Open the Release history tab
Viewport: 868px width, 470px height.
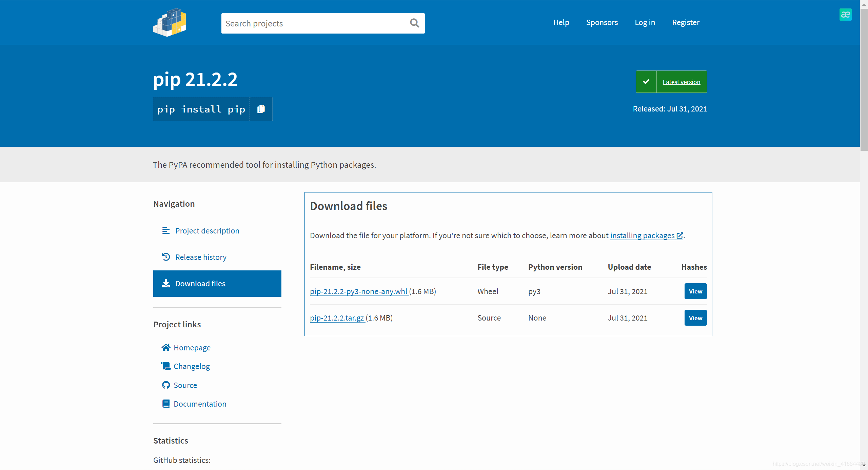201,257
